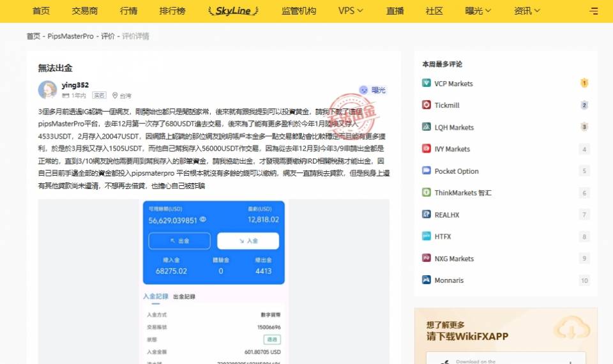This screenshot has width=613, height=364.
Task: Click the REALHX logo icon
Action: [427, 215]
